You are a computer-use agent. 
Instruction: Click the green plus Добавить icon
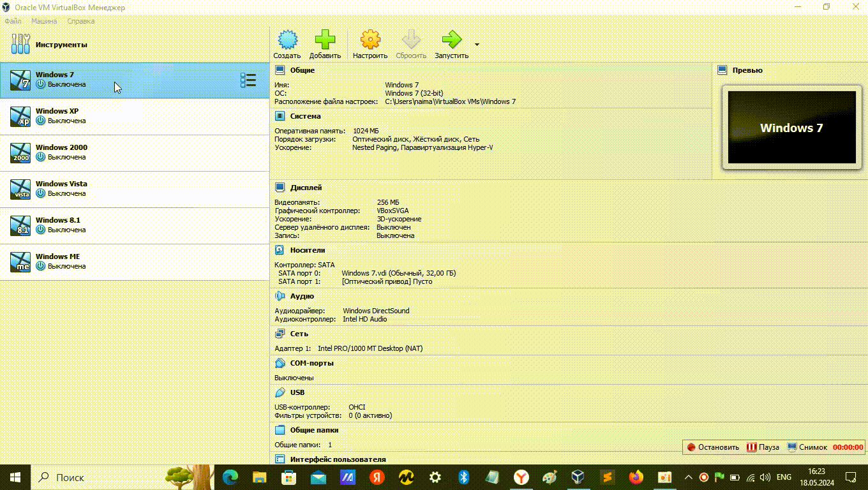(325, 40)
